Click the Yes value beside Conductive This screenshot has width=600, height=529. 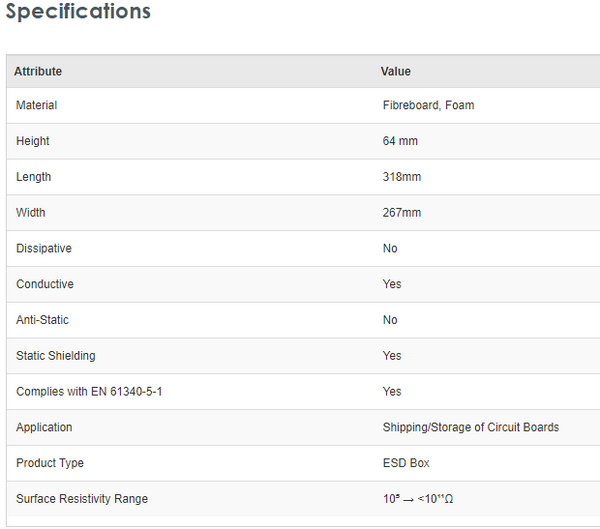[x=392, y=284]
